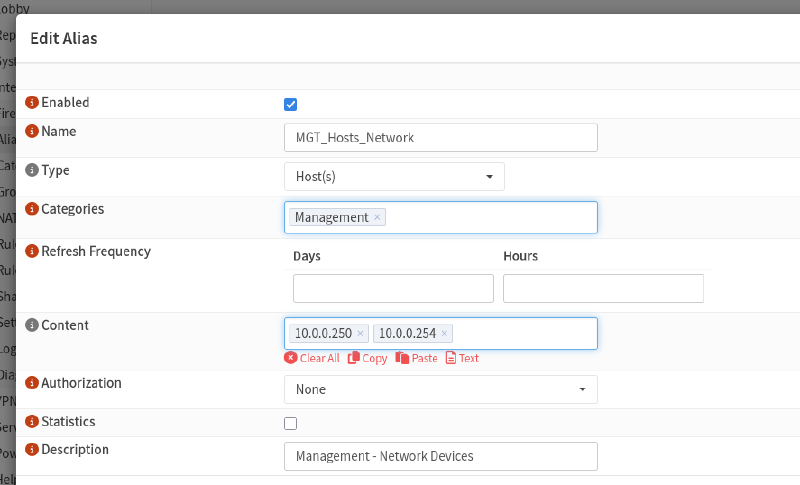
Task: Open the Type dropdown showing Host(s)
Action: click(x=394, y=176)
